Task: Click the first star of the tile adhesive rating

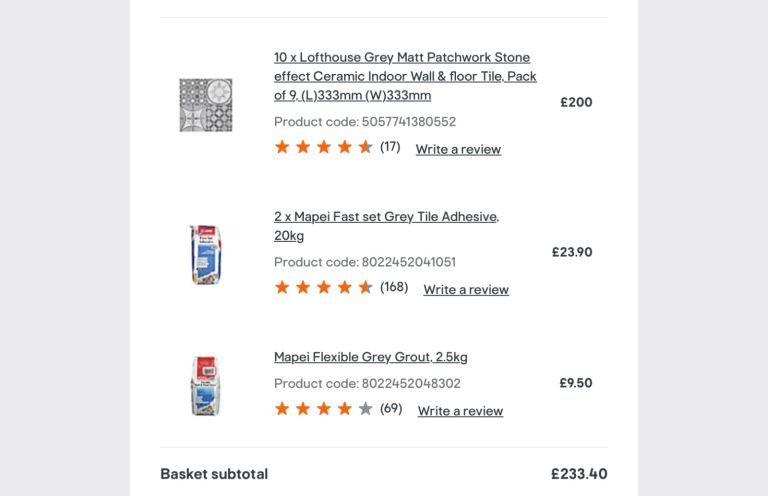Action: (282, 288)
